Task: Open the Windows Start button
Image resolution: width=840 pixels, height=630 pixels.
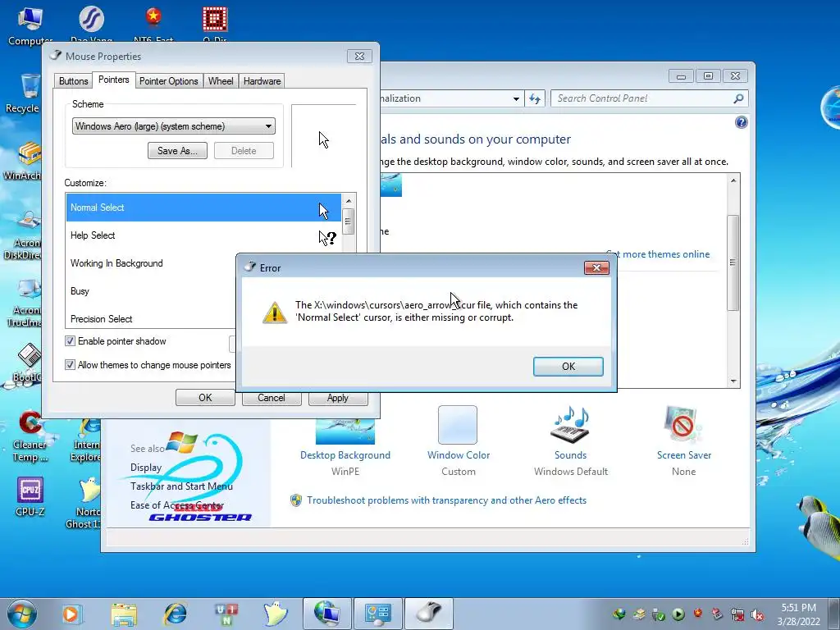Action: 22,614
